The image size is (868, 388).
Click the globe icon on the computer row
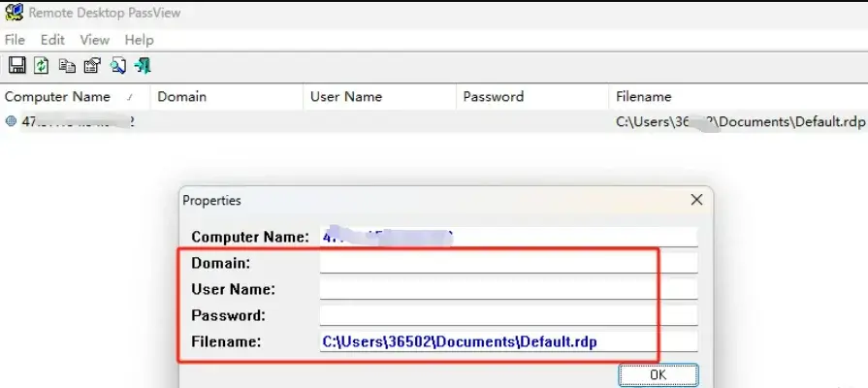pos(11,121)
